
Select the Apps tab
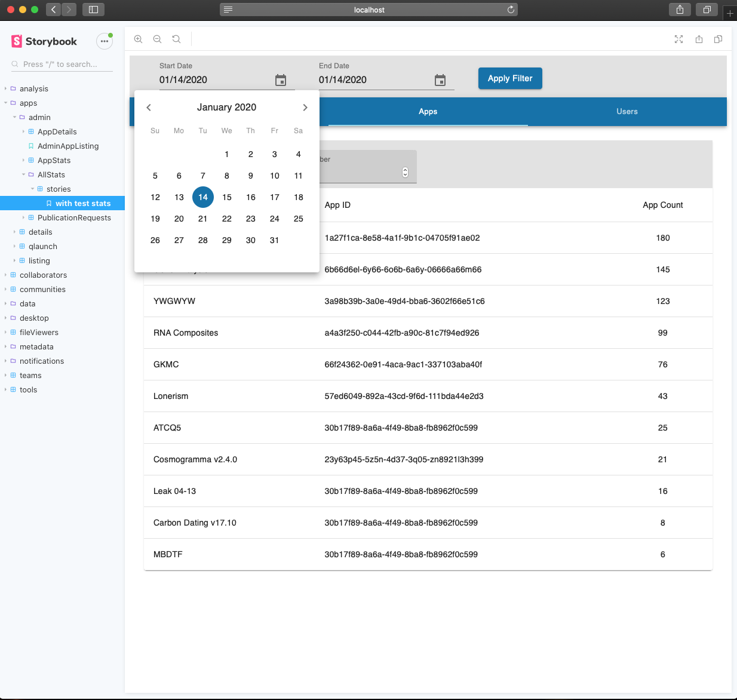[x=428, y=111]
